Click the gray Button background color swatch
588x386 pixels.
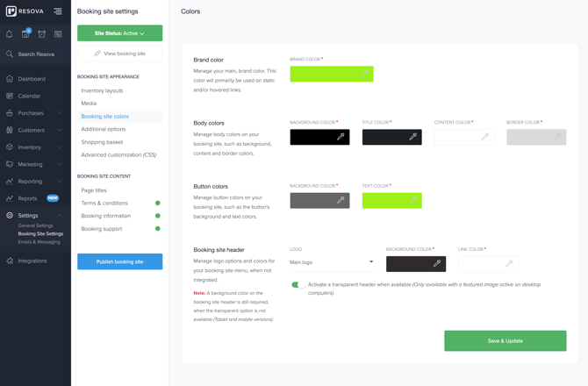[x=319, y=201]
